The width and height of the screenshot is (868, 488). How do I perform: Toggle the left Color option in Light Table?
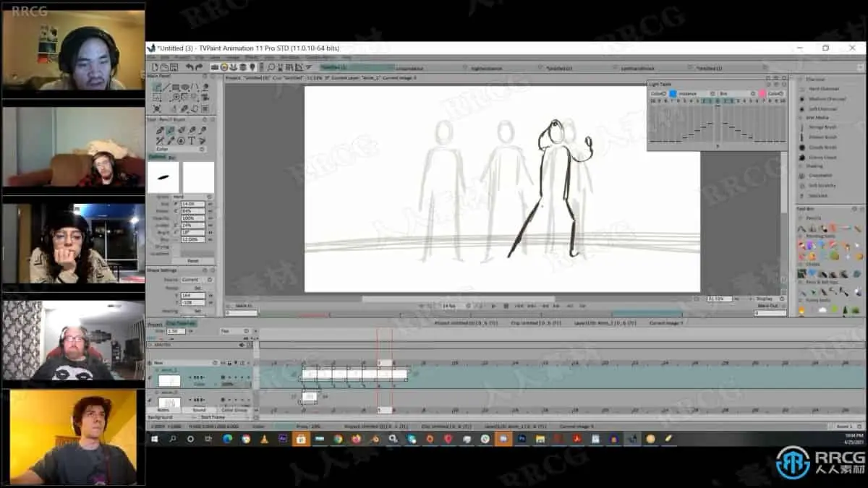[658, 94]
